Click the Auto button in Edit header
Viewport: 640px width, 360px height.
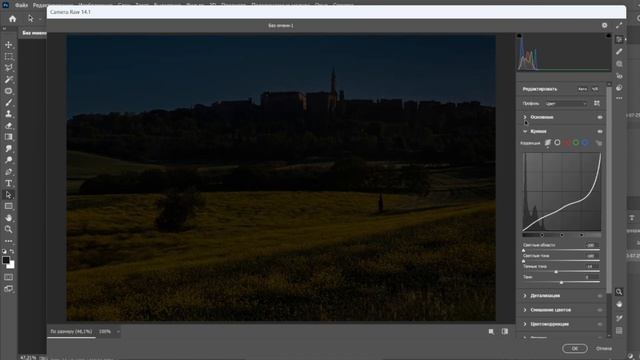pyautogui.click(x=582, y=89)
